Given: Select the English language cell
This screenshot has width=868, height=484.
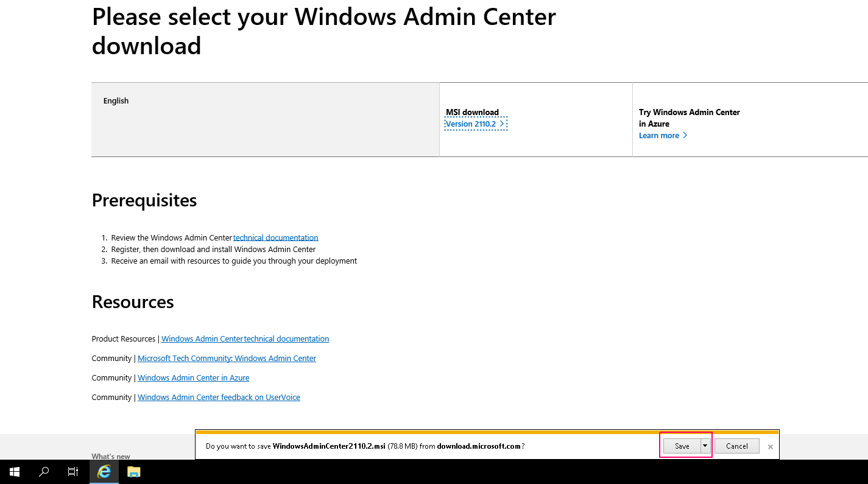Looking at the screenshot, I should [x=265, y=119].
